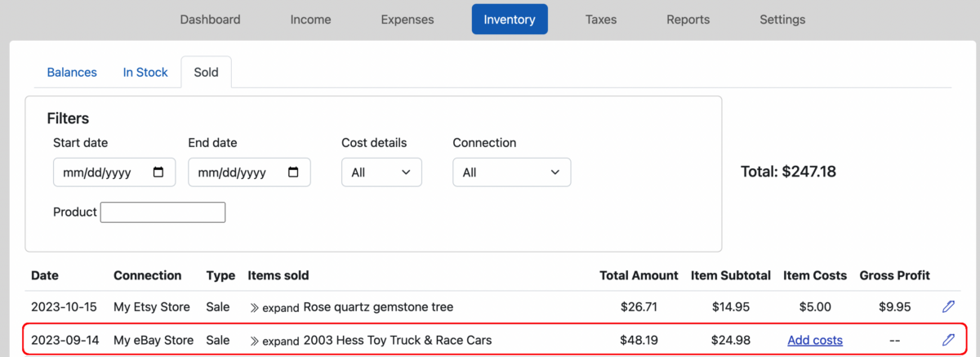The width and height of the screenshot is (980, 357).
Task: Click the 2003 Hess Toy Truck item name
Action: coord(398,340)
